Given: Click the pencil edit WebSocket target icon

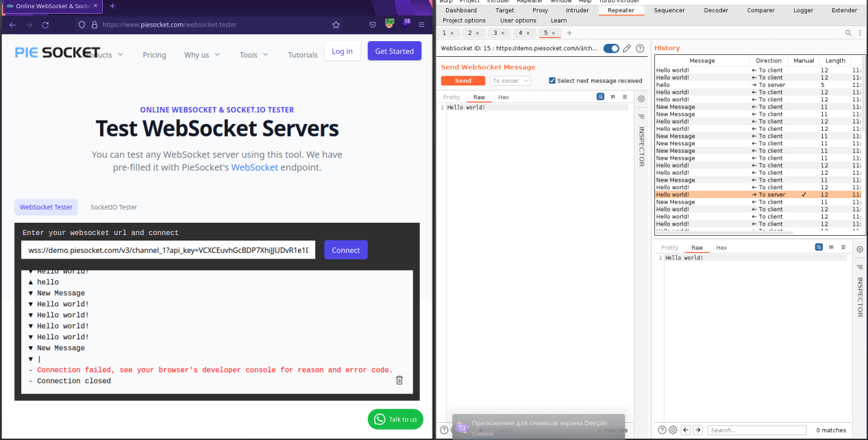Looking at the screenshot, I should coord(627,49).
